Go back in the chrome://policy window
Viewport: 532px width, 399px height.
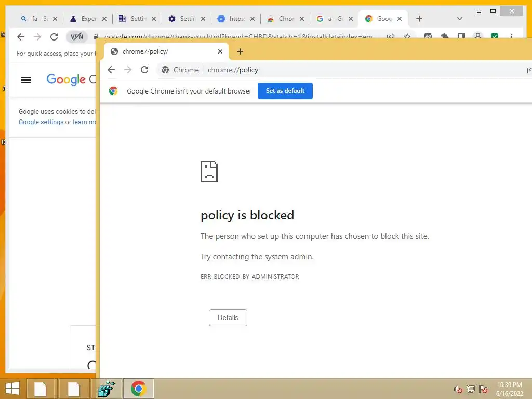tap(111, 70)
